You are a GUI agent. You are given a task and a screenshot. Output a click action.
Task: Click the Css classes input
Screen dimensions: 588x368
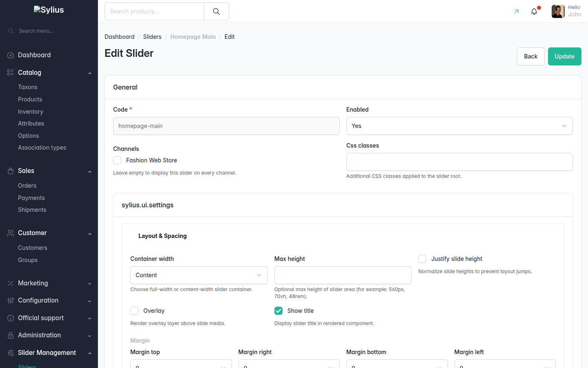pyautogui.click(x=459, y=162)
